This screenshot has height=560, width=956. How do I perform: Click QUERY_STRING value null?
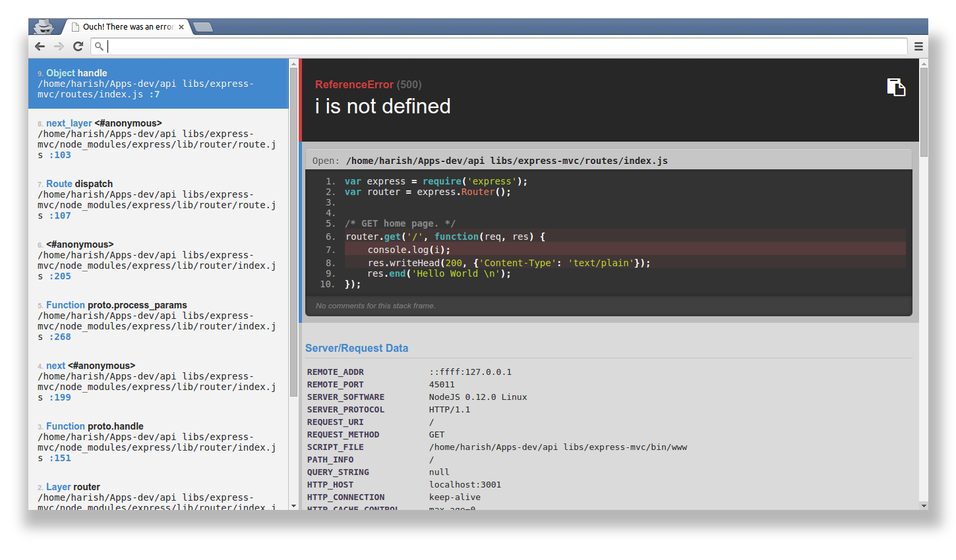439,472
